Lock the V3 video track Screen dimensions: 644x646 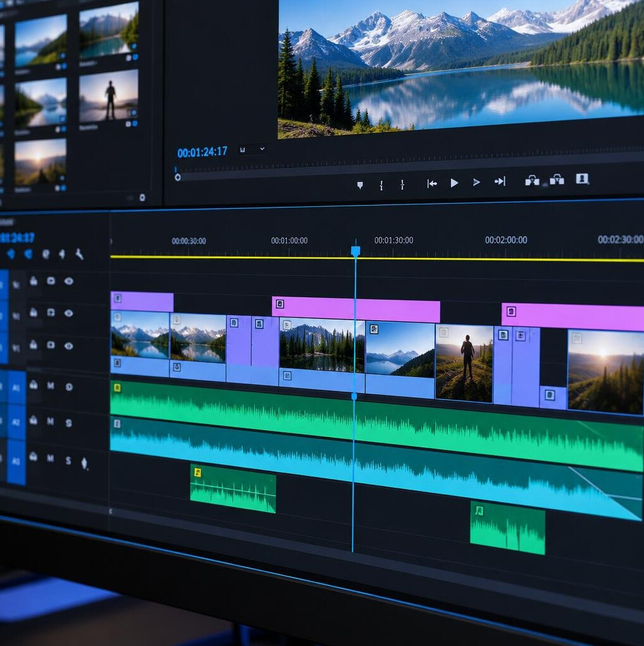tap(34, 281)
